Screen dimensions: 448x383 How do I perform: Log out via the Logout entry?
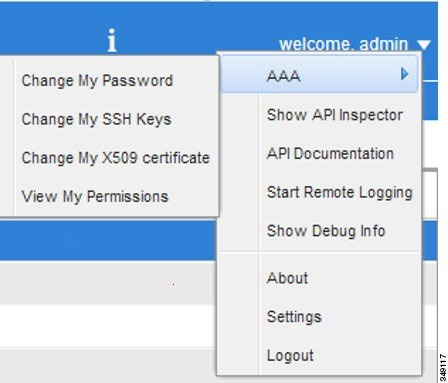290,356
